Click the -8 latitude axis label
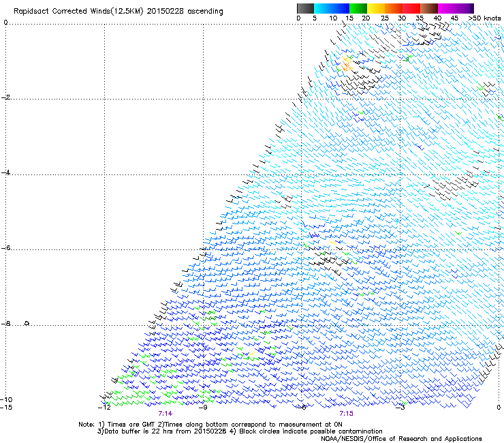Image resolution: width=504 pixels, height=443 pixels. 5,324
